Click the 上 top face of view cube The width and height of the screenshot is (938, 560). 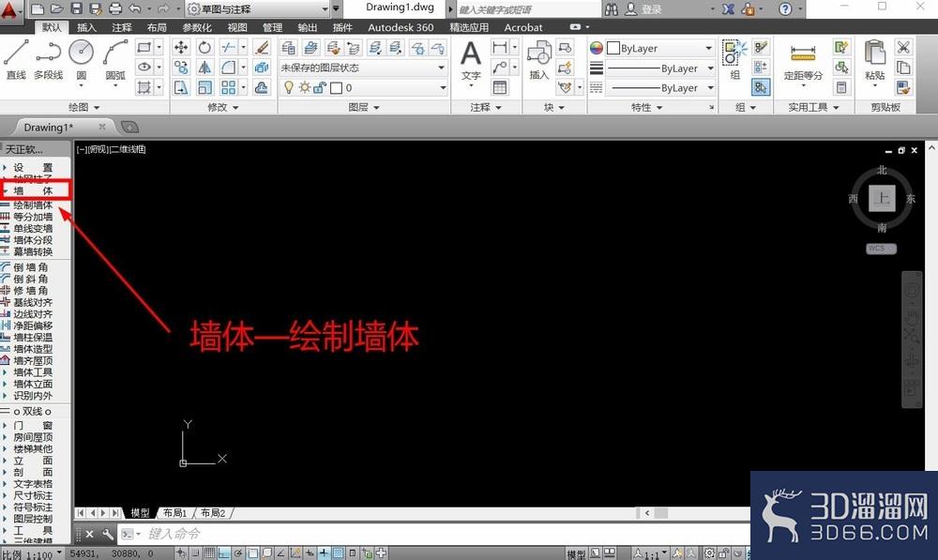[x=883, y=198]
